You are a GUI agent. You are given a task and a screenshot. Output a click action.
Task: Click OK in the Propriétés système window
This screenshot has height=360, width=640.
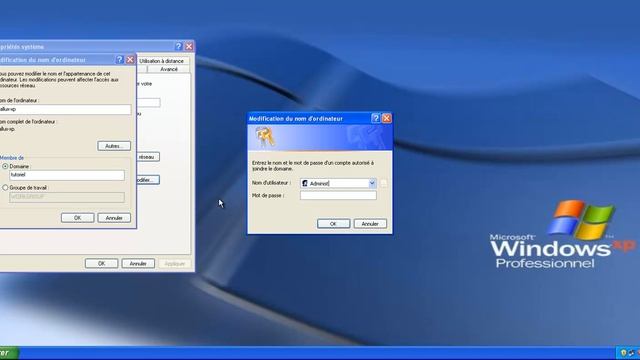101,264
